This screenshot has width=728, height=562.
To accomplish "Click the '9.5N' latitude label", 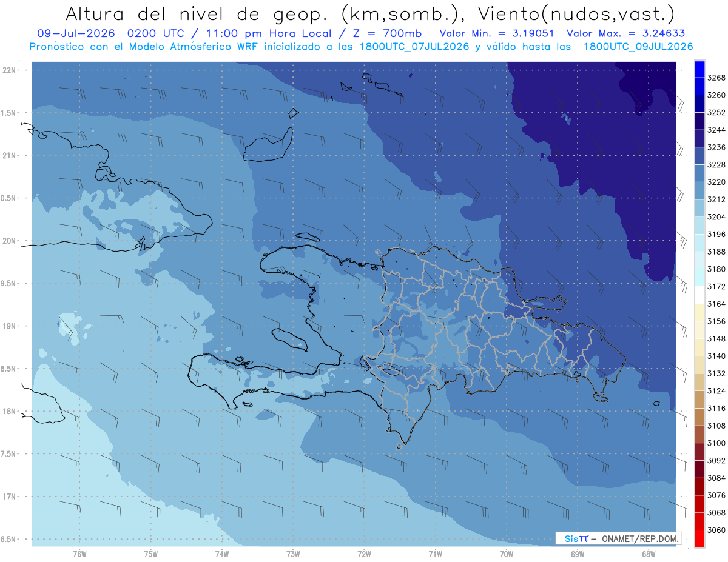I will (x=9, y=284).
